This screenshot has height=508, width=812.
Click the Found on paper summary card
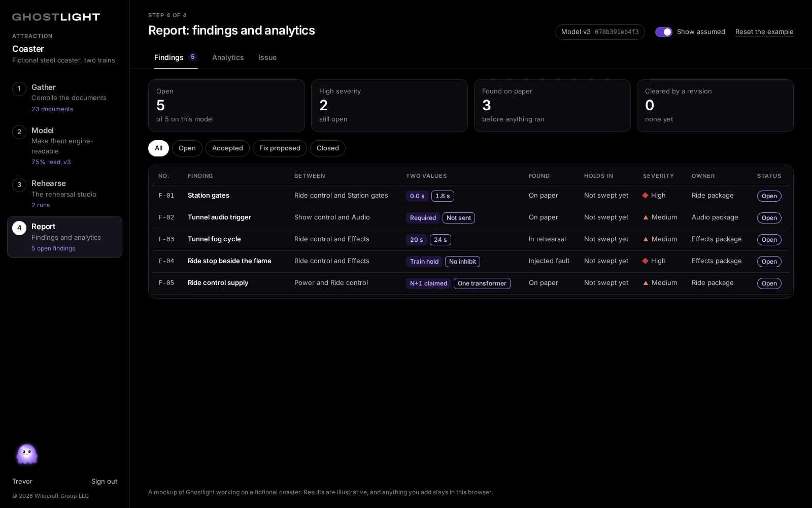[552, 106]
